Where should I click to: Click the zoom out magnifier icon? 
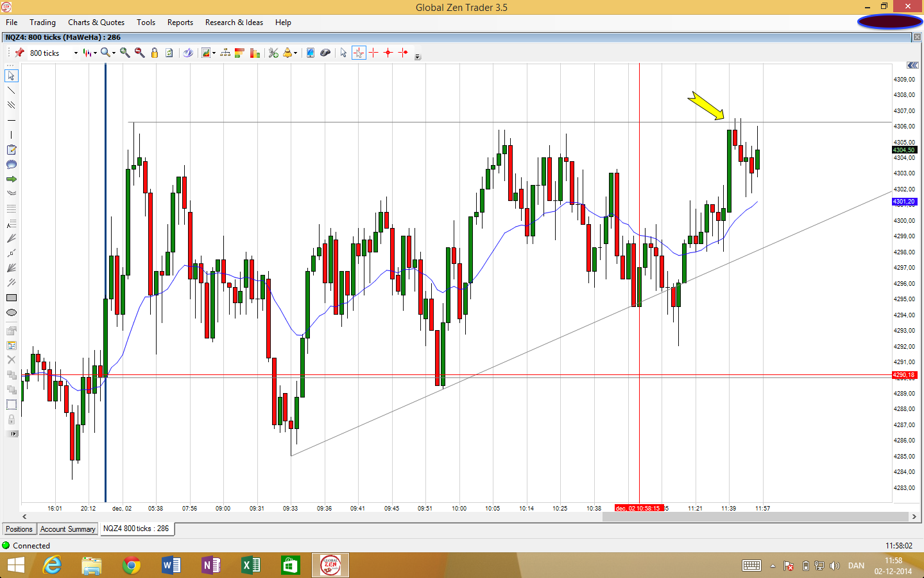[139, 53]
